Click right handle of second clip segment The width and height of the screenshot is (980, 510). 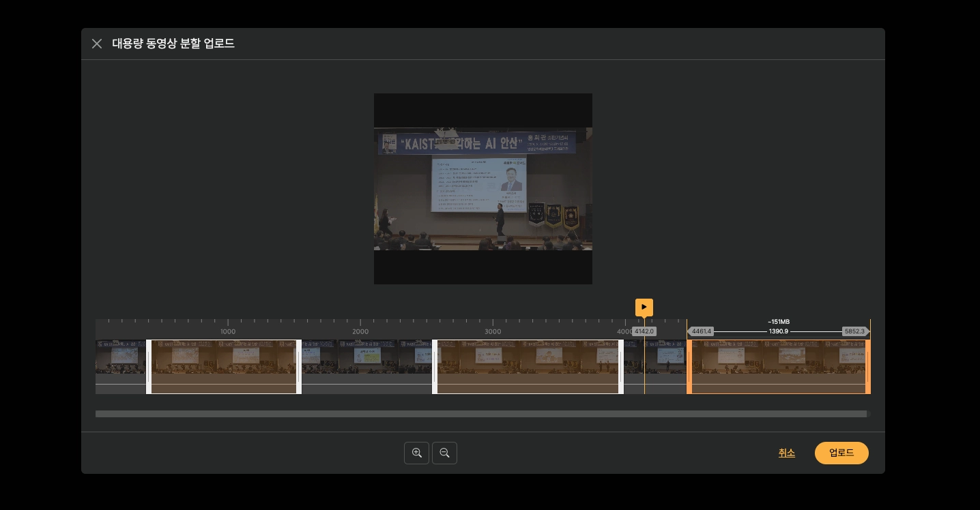621,367
